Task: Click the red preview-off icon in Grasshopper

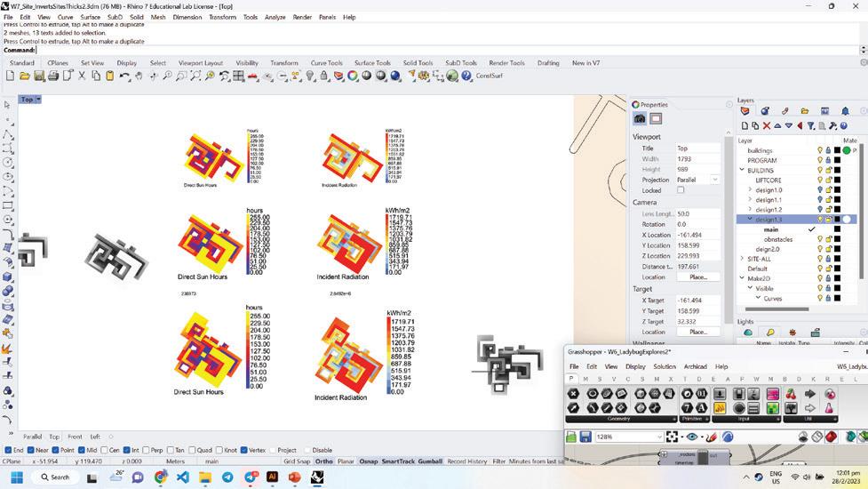Action: [x=831, y=437]
